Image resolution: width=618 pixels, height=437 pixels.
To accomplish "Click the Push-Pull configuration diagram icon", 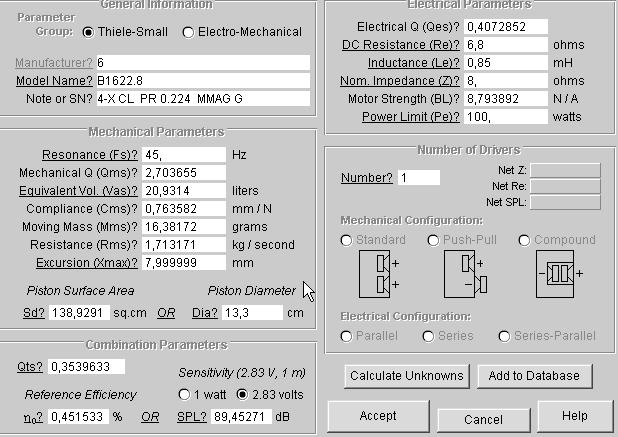I will coord(465,274).
